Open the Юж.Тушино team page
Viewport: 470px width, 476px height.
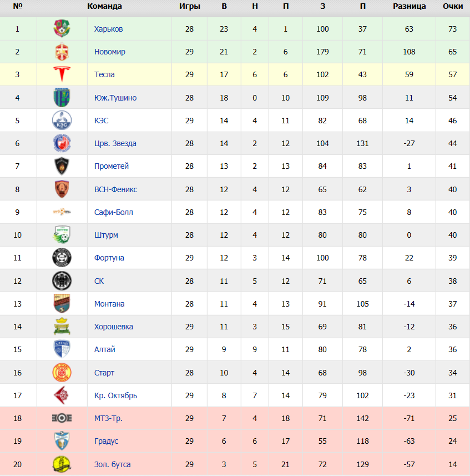click(115, 98)
